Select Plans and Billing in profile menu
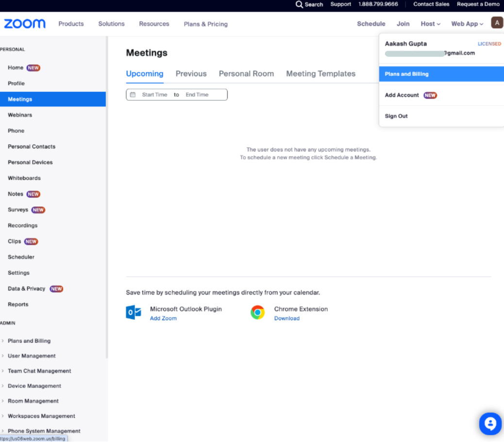 441,74
